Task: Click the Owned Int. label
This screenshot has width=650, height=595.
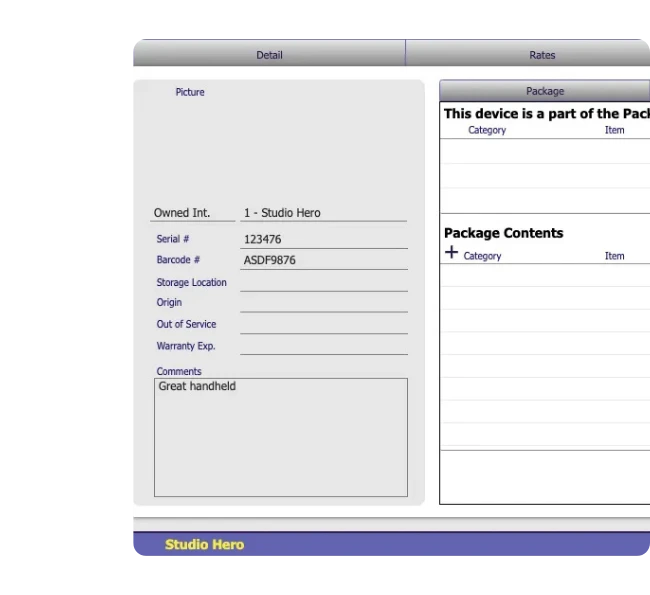Action: (x=182, y=213)
